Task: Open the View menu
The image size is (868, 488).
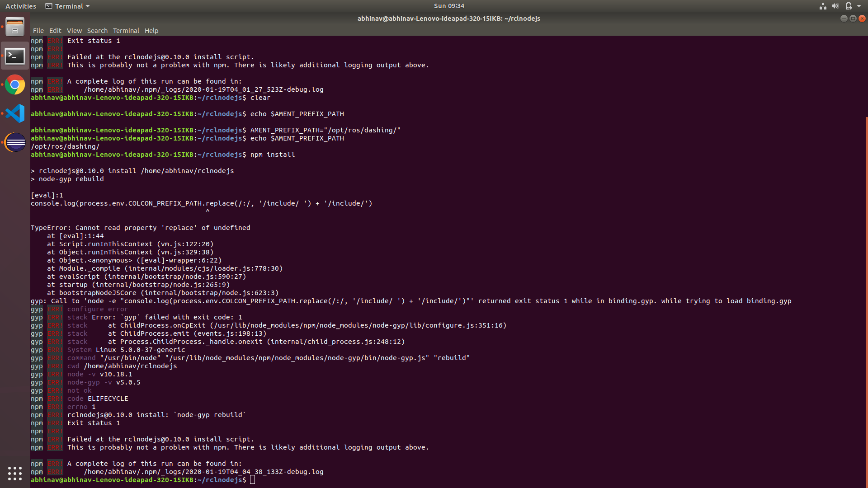Action: (x=74, y=31)
